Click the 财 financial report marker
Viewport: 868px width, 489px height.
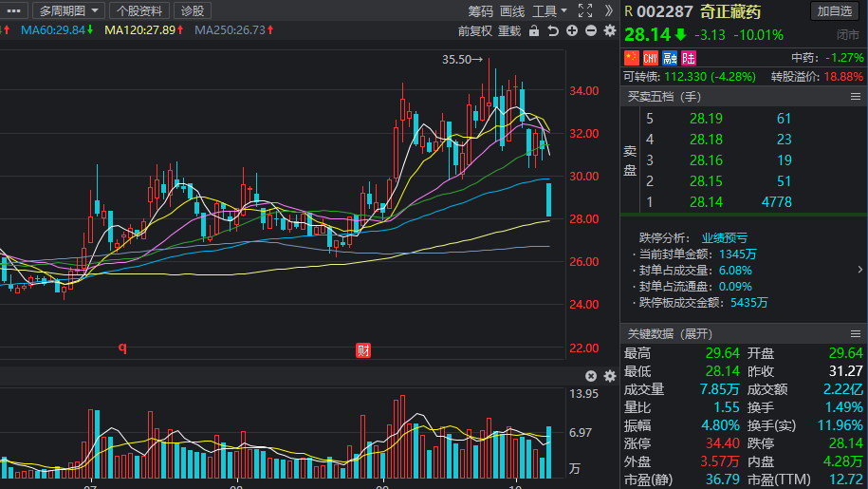(x=363, y=350)
